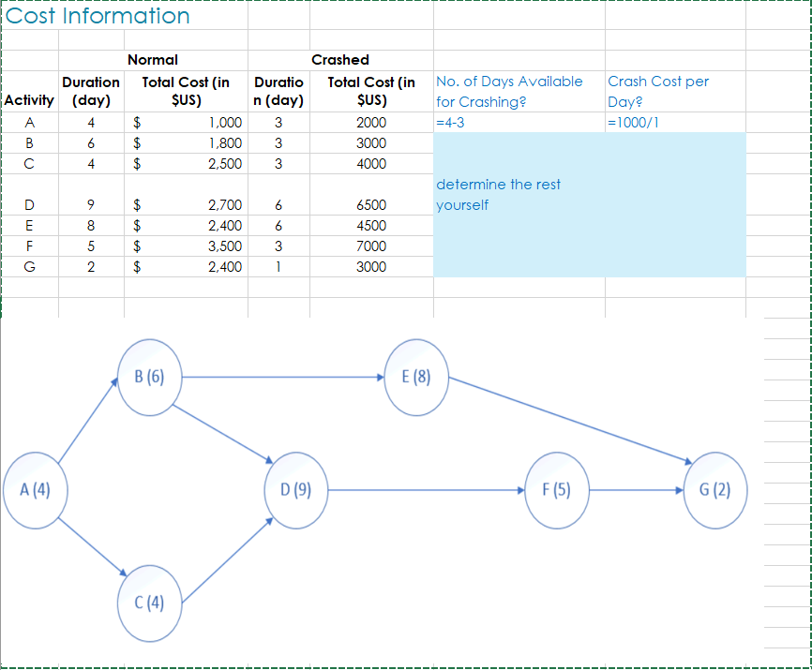Viewport: 812px width, 670px height.
Task: Select the node labeled C (4)
Action: pos(149,603)
